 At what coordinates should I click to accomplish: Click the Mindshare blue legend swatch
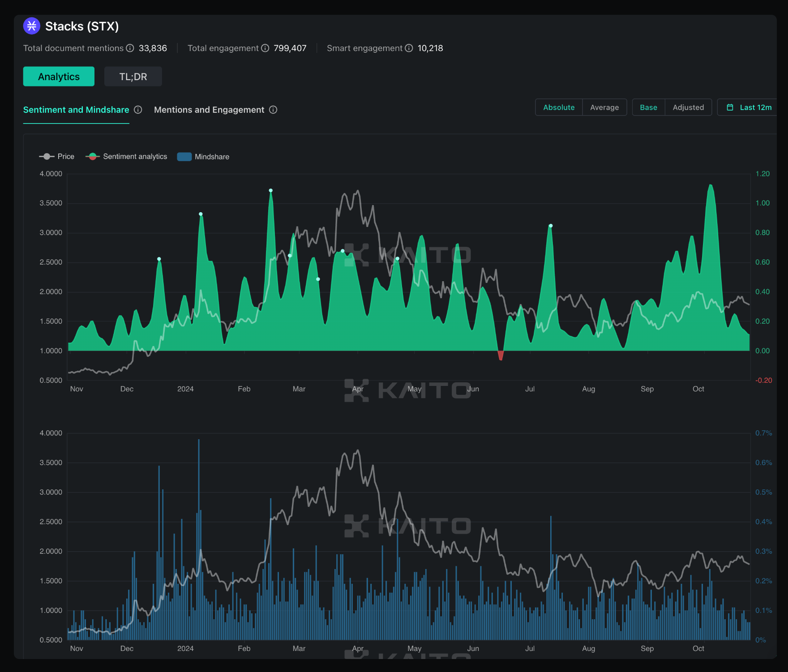pos(184,157)
